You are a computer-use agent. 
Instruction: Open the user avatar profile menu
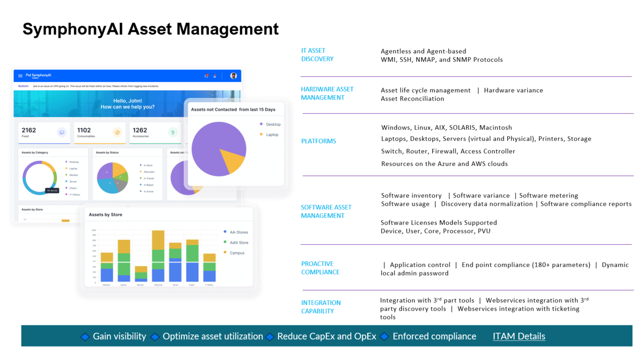tap(233, 76)
